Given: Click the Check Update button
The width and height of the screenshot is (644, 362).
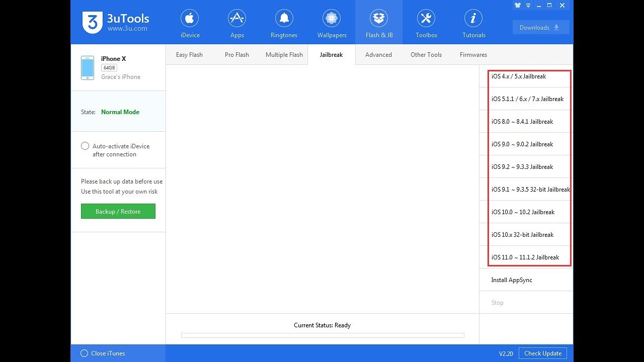Looking at the screenshot, I should click(543, 353).
